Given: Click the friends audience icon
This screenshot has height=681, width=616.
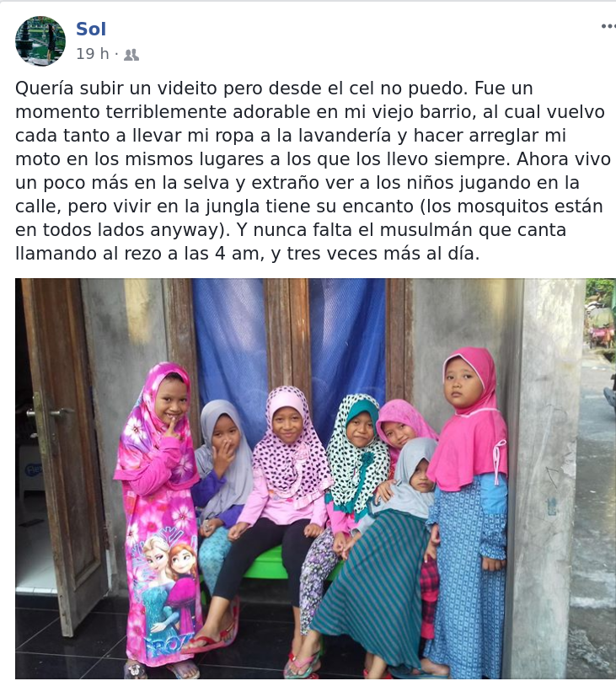Looking at the screenshot, I should (x=131, y=55).
